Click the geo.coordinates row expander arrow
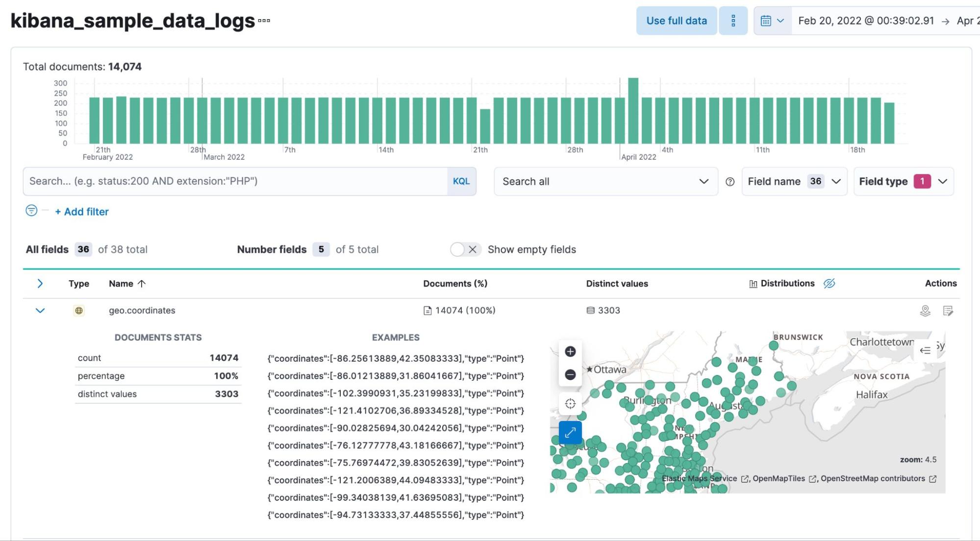 (x=40, y=310)
